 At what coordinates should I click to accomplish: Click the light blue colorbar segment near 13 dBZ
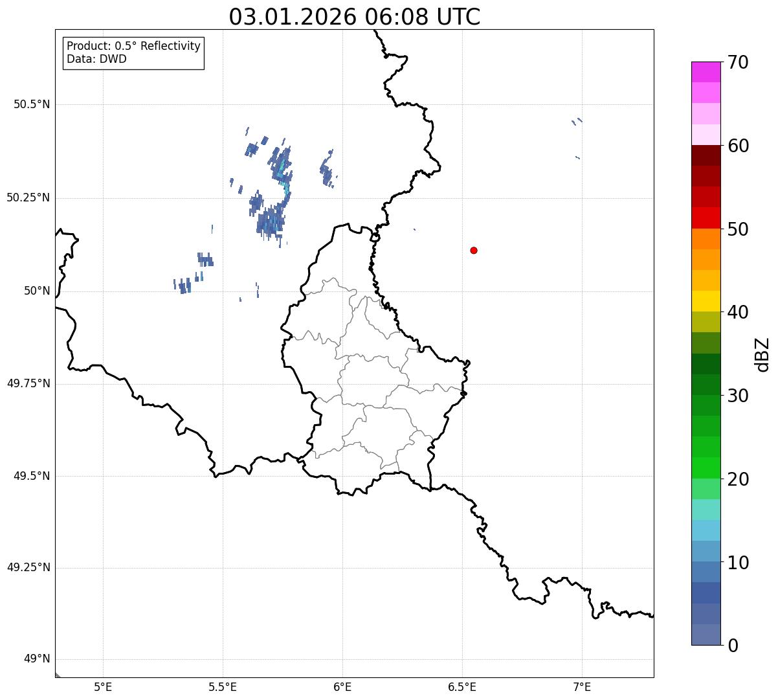[706, 530]
